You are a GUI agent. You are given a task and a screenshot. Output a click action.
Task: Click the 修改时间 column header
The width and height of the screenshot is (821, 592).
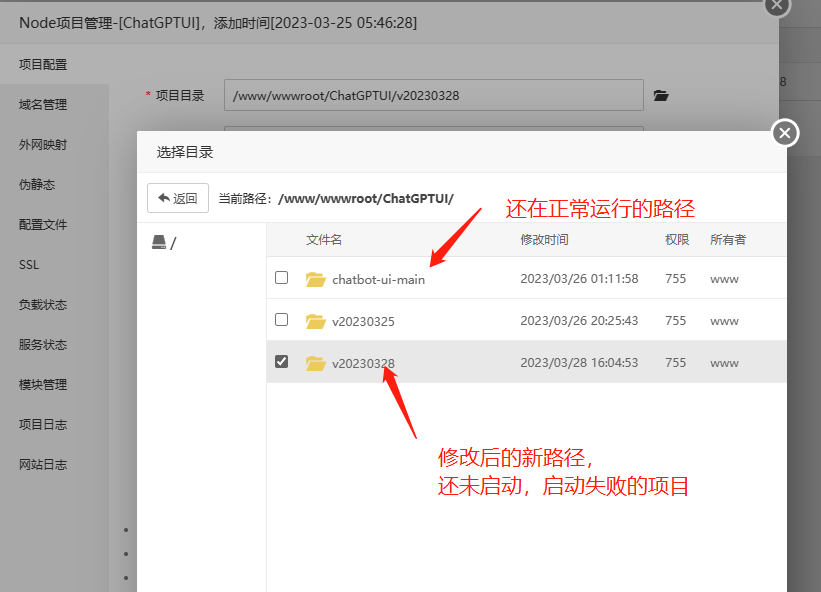point(545,240)
